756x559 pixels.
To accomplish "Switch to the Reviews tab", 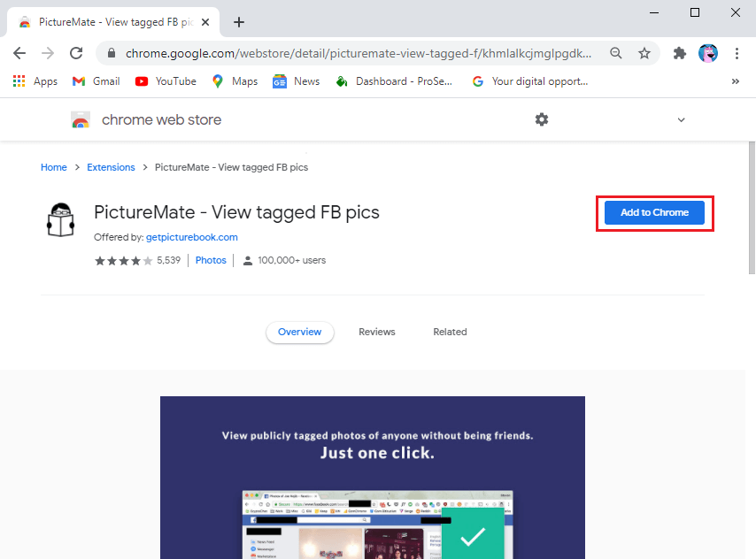I will coord(376,332).
